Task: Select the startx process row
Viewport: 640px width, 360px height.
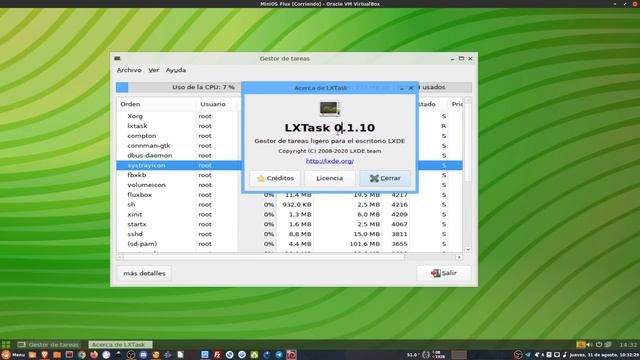Action: click(x=289, y=224)
